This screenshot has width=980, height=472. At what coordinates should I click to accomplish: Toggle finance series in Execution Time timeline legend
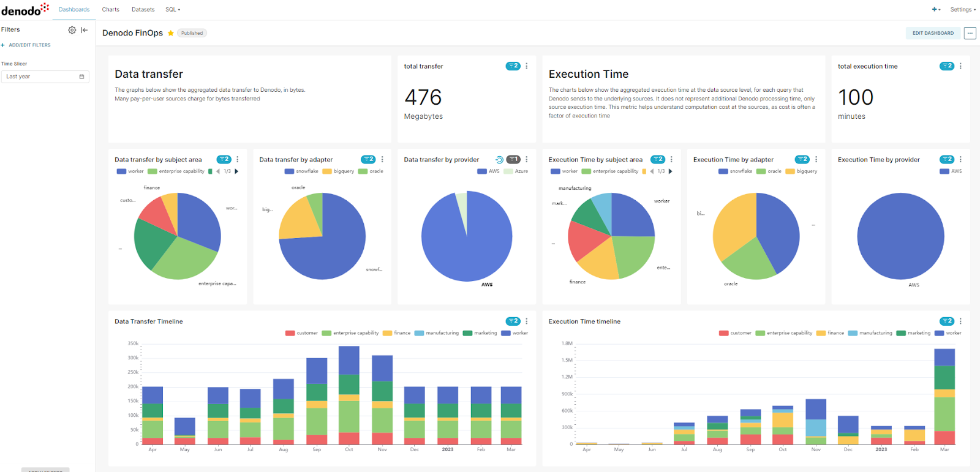[x=831, y=333]
